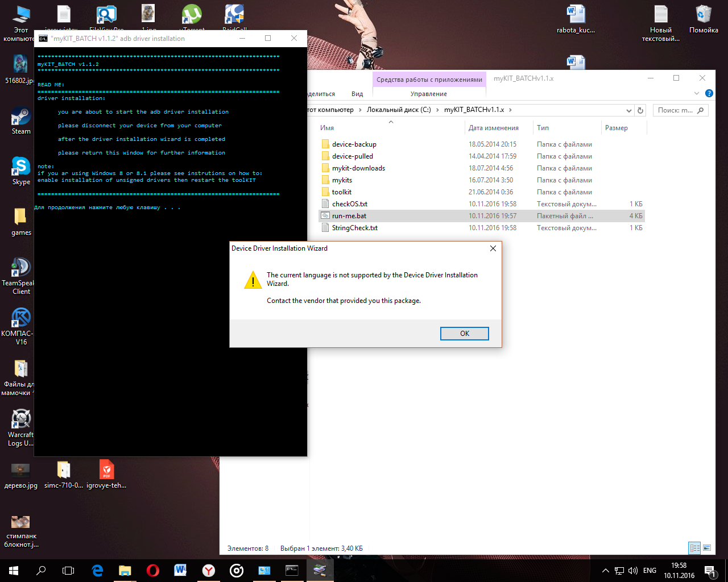728x582 pixels.
Task: Switch Explorer to large icons view
Action: (x=707, y=548)
